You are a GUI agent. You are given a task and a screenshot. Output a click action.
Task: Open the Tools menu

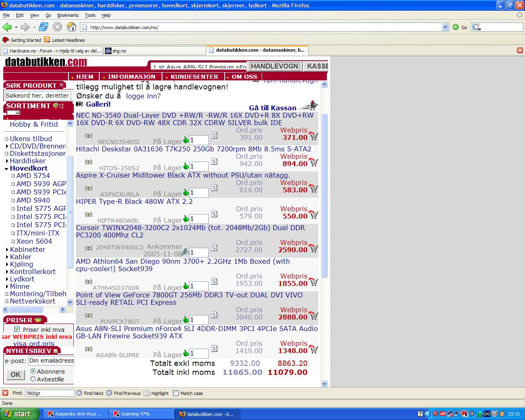(90, 15)
